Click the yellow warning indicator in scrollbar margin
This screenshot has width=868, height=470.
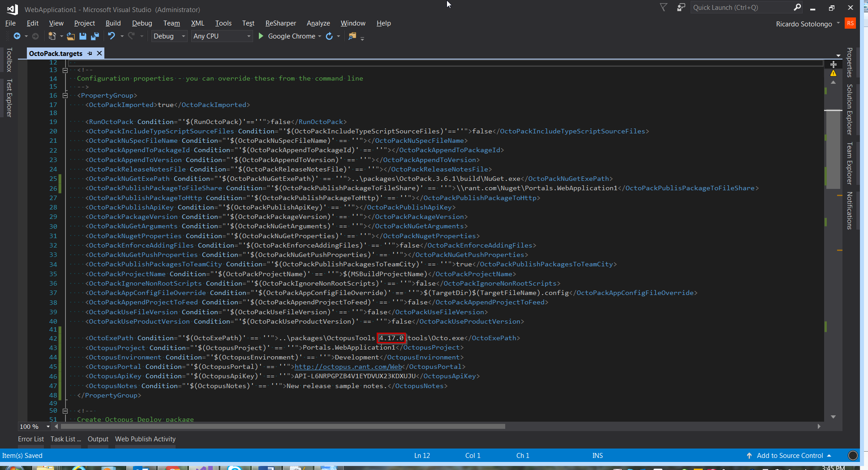click(x=834, y=73)
